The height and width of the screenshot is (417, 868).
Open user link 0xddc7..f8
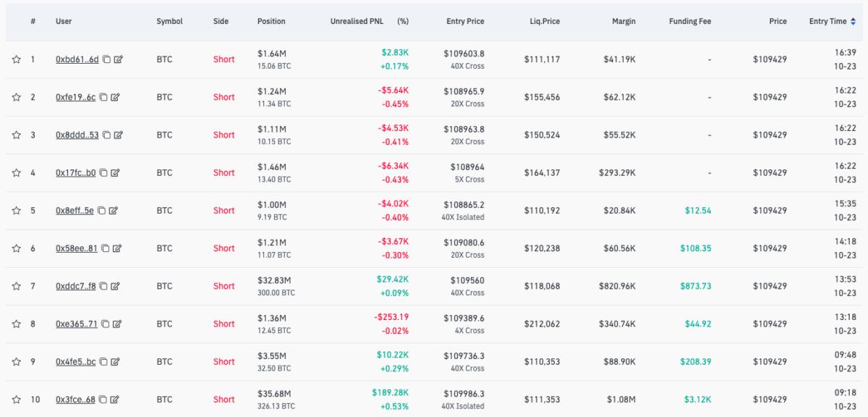[x=76, y=286]
